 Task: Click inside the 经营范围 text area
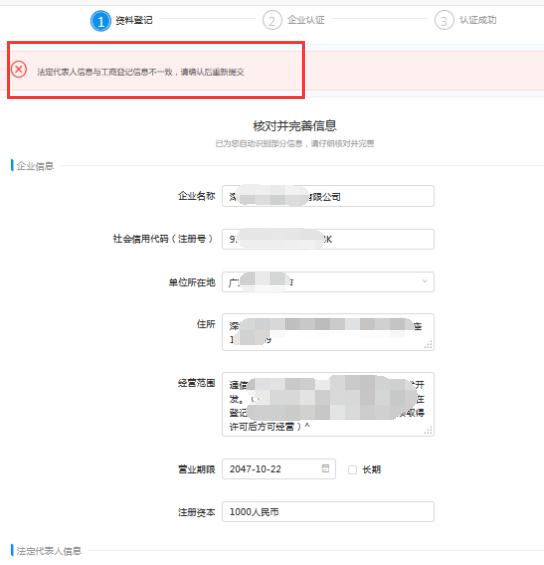(x=328, y=404)
